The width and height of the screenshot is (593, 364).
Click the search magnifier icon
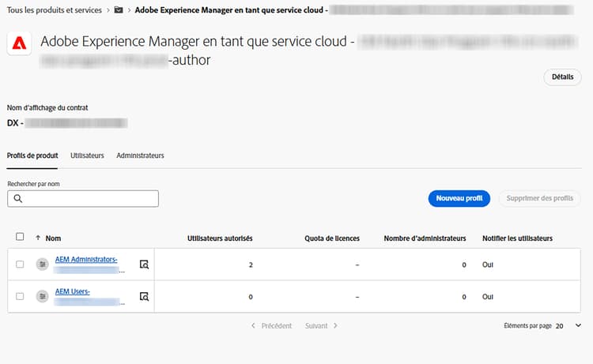17,199
